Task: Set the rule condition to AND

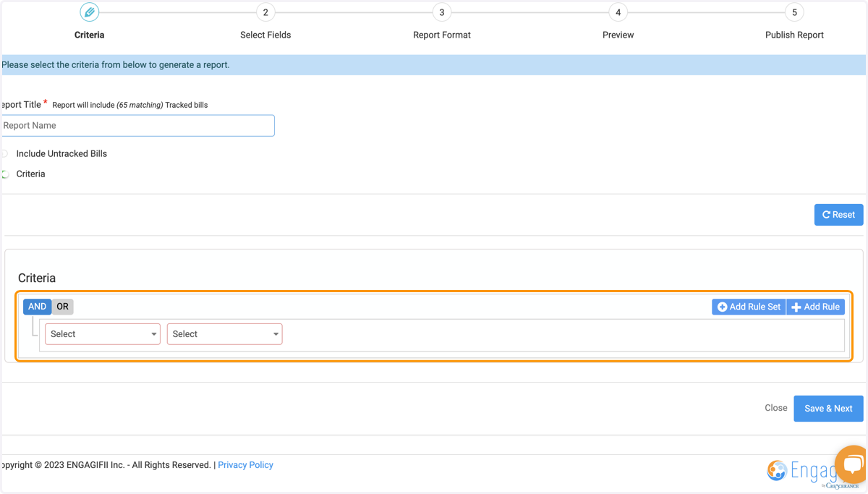Action: pyautogui.click(x=37, y=307)
